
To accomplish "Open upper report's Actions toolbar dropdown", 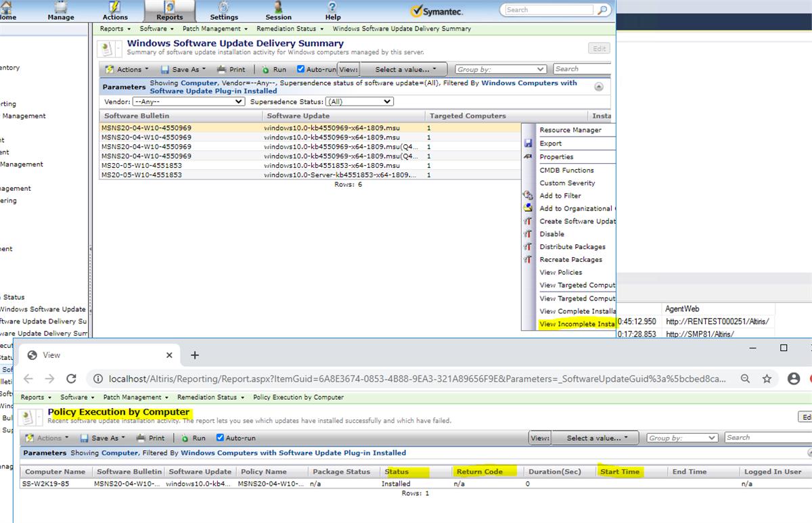I will point(128,69).
